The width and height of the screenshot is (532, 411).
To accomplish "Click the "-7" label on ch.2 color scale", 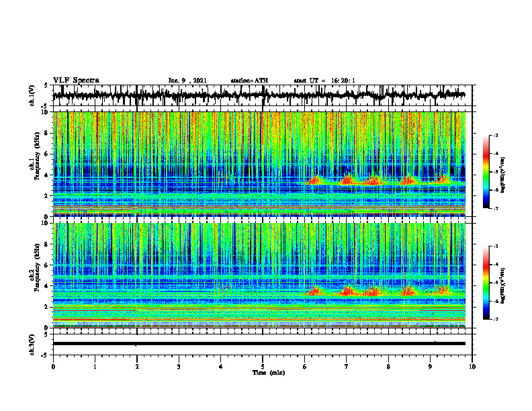I will 494,319.
